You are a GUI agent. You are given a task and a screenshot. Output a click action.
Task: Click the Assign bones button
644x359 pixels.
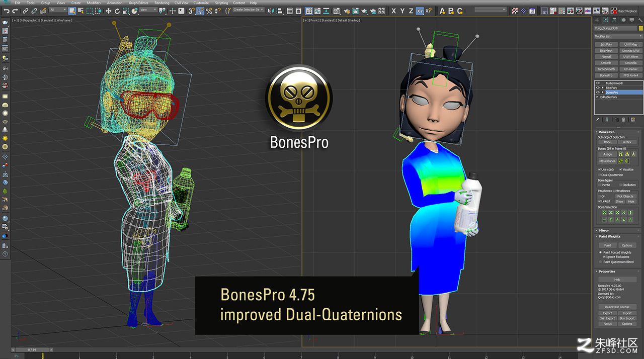[x=607, y=154]
